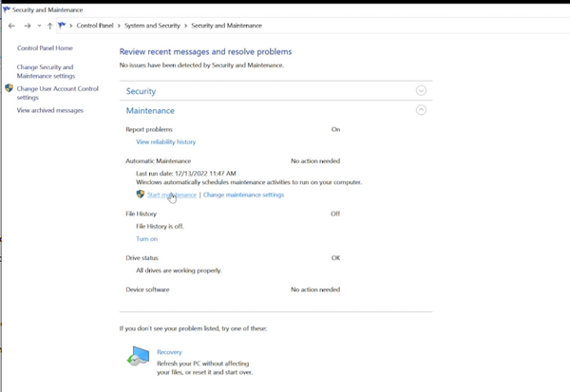Collapse the Maintenance section chevron
The image size is (570, 392).
coord(421,110)
